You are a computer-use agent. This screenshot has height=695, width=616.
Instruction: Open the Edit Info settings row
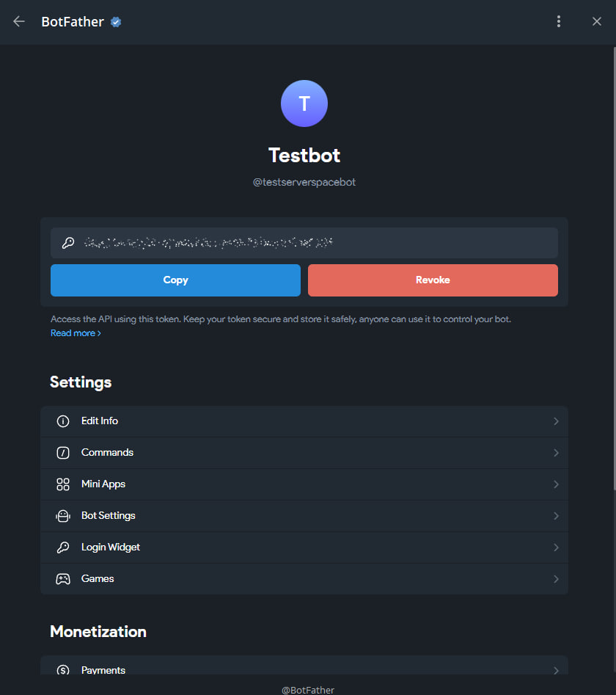(x=304, y=421)
